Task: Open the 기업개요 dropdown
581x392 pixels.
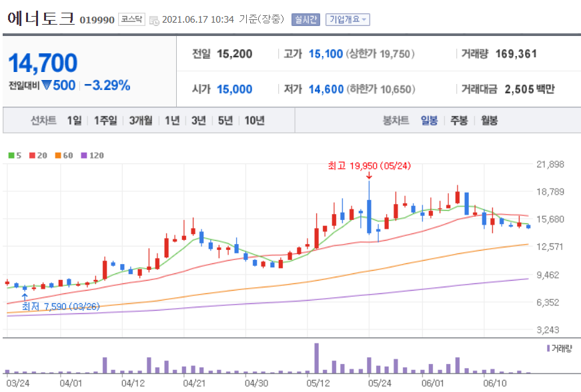Action: click(x=348, y=19)
